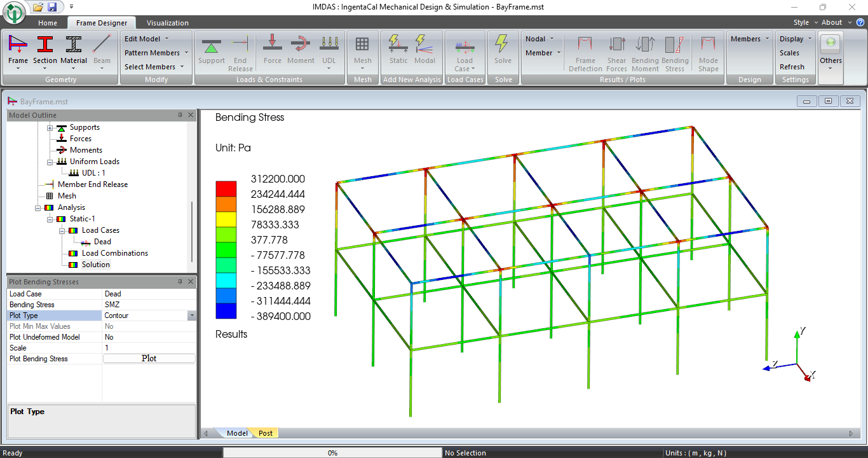Switch to the Model view tab
This screenshot has width=868, height=458.
[237, 433]
